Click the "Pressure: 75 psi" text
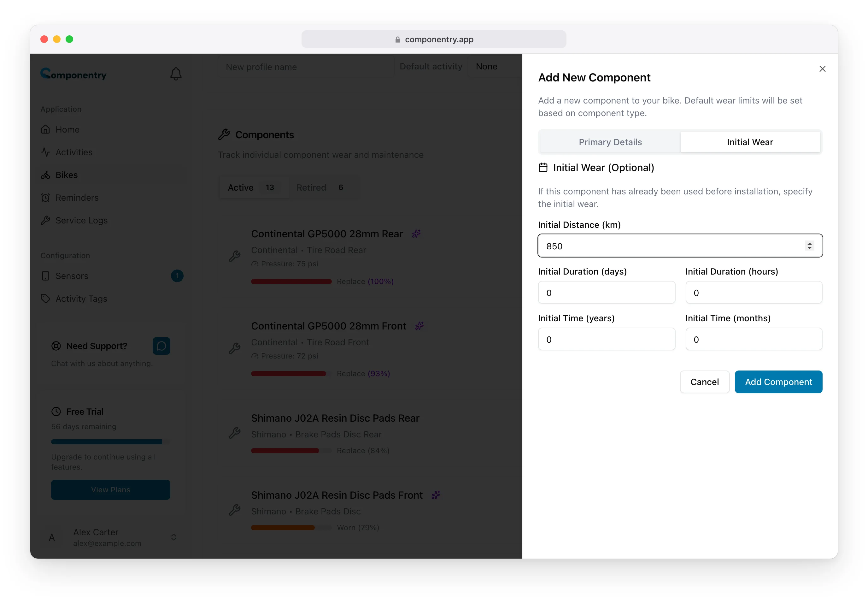The width and height of the screenshot is (868, 599). (289, 264)
